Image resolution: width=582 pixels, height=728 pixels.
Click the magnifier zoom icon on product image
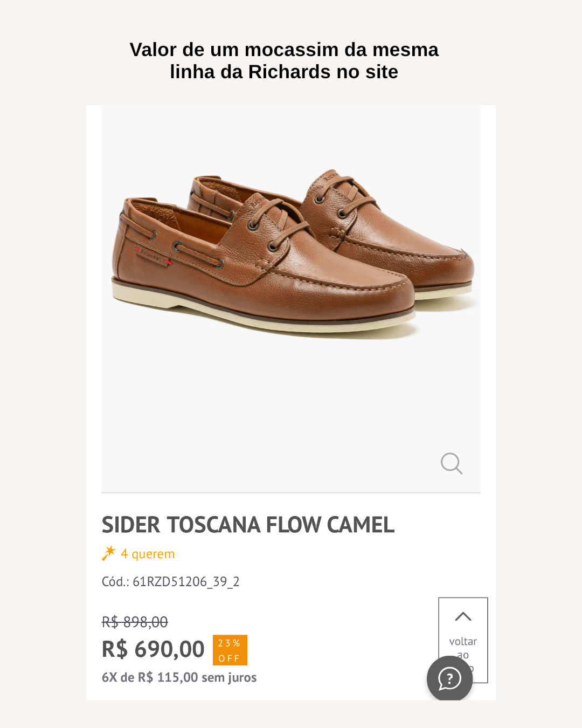pos(452,463)
